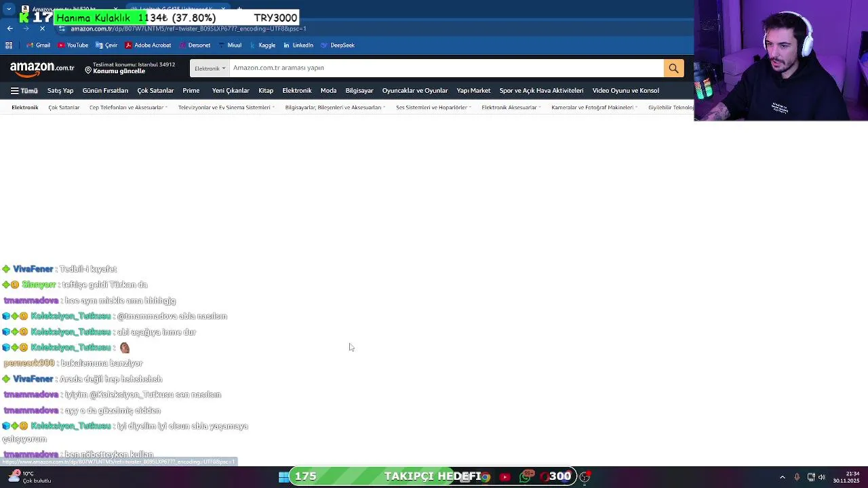The width and height of the screenshot is (868, 488).
Task: Open Yapı Market link
Action: coord(473,91)
